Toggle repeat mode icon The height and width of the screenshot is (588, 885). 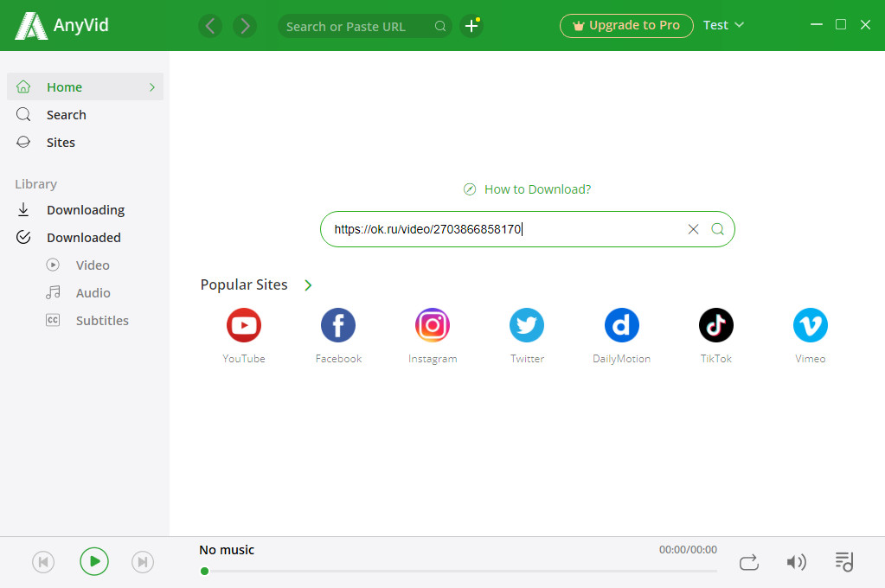pyautogui.click(x=749, y=562)
